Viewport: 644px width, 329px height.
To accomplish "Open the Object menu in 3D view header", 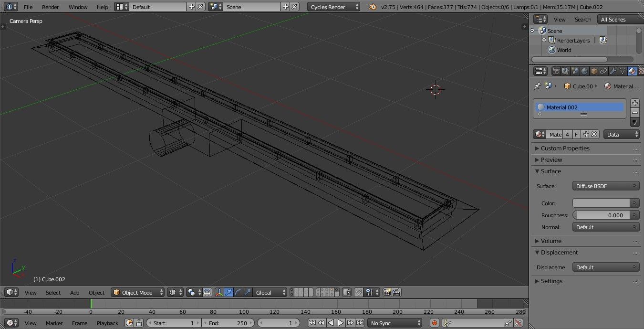I will pos(96,293).
